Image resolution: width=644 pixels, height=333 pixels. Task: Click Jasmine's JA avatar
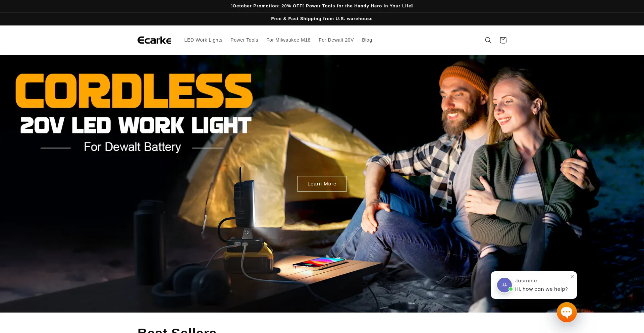[x=504, y=285]
